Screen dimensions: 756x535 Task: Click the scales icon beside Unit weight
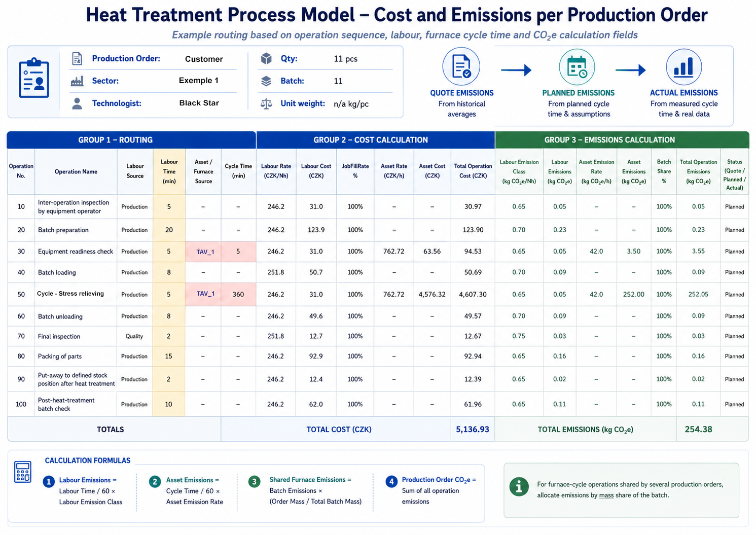tap(266, 104)
